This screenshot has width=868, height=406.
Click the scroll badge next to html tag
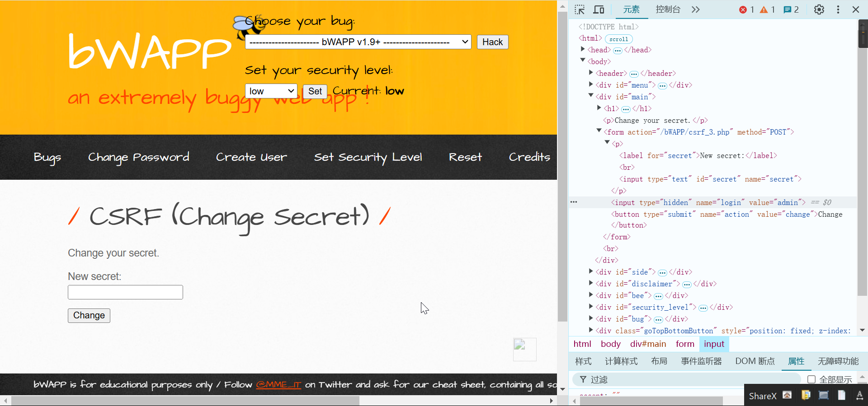point(618,39)
